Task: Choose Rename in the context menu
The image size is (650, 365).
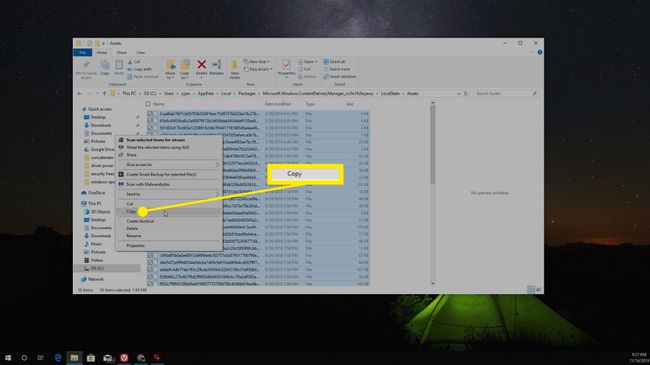Action: [x=169, y=236]
